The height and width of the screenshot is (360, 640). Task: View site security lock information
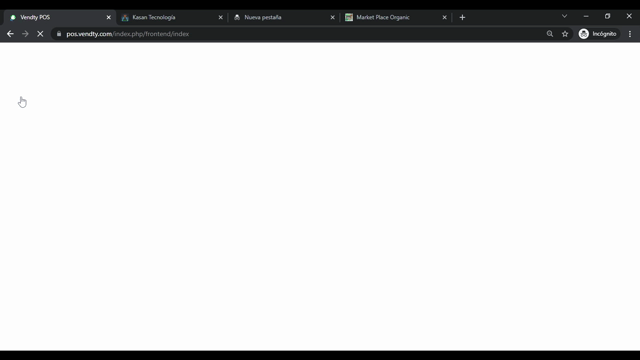(x=59, y=34)
